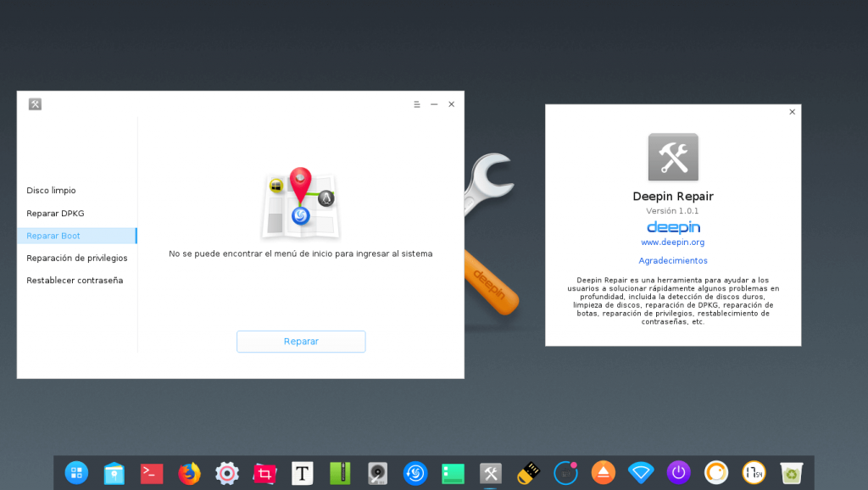Open the Trash in the dock
This screenshot has width=868, height=490.
[x=792, y=473]
